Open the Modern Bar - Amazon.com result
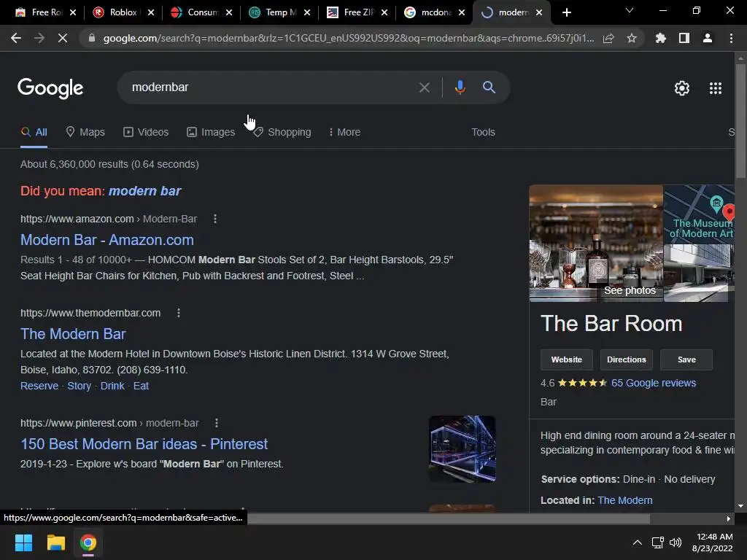The image size is (747, 560). [x=107, y=239]
